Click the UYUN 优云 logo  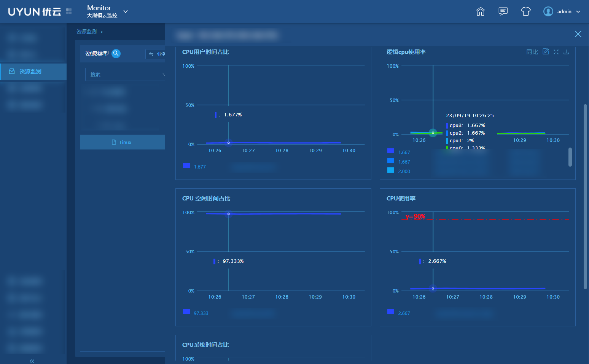pyautogui.click(x=35, y=12)
